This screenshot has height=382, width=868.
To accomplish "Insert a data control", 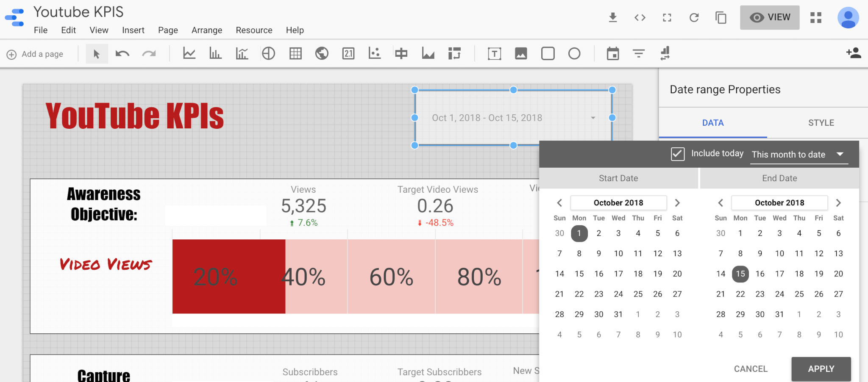I will pos(665,53).
